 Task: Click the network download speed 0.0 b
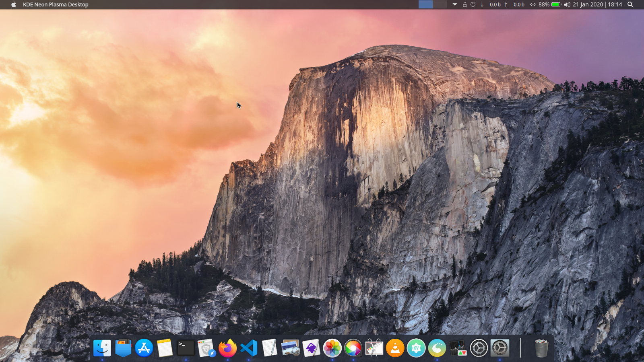(495, 4)
